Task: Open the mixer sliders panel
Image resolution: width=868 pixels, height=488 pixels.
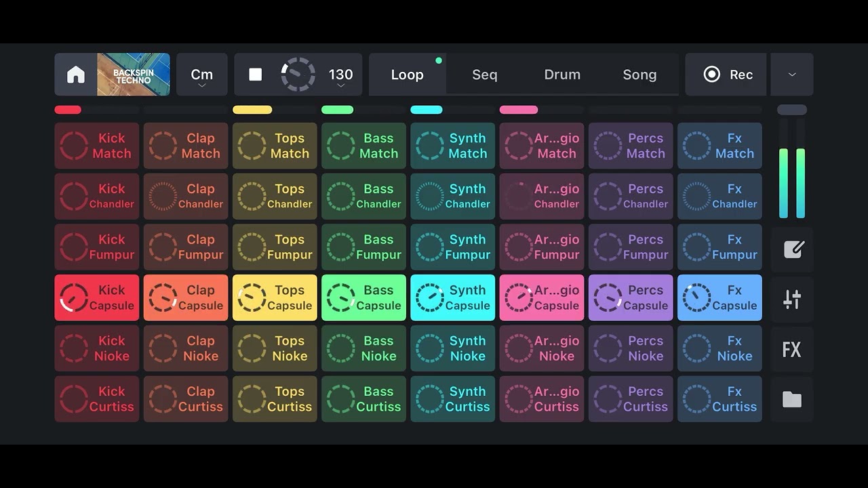Action: point(792,299)
